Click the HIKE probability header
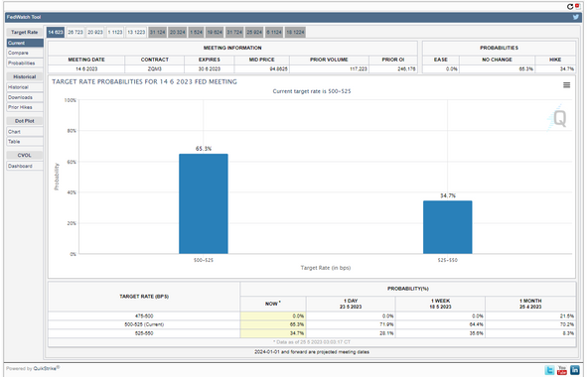 (x=555, y=60)
